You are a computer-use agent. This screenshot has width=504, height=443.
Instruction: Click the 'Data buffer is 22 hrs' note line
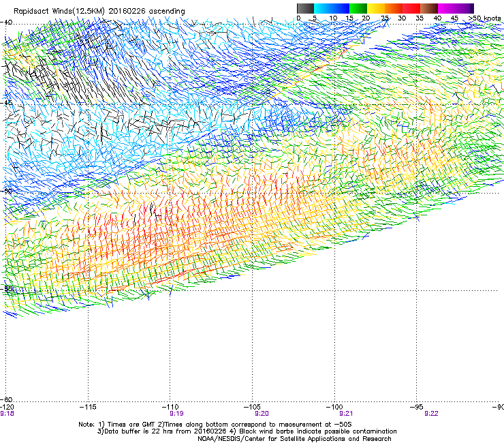click(x=247, y=431)
